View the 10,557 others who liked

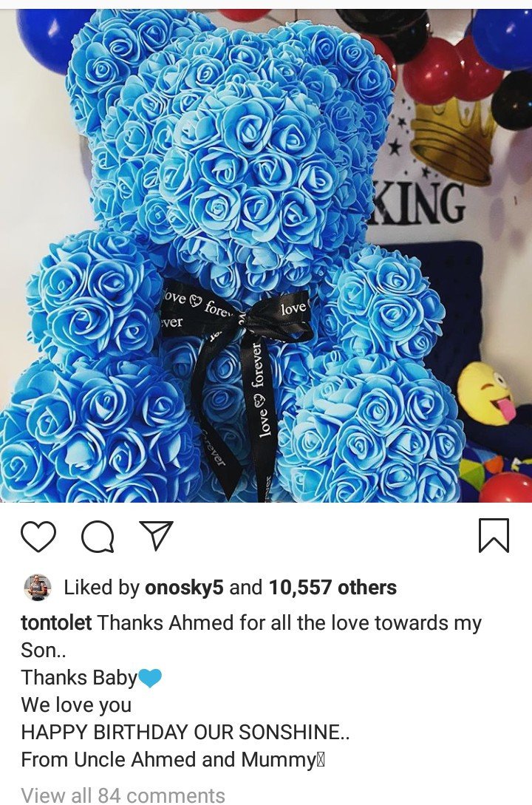tap(332, 588)
